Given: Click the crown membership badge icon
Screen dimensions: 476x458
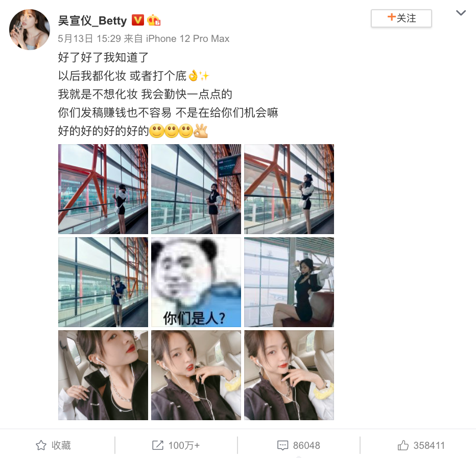Looking at the screenshot, I should tap(154, 20).
